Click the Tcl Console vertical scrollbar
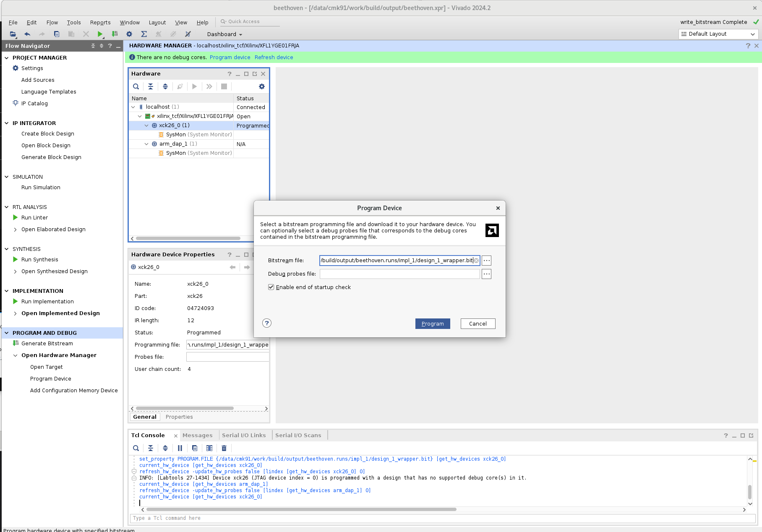762x532 pixels. (750, 491)
